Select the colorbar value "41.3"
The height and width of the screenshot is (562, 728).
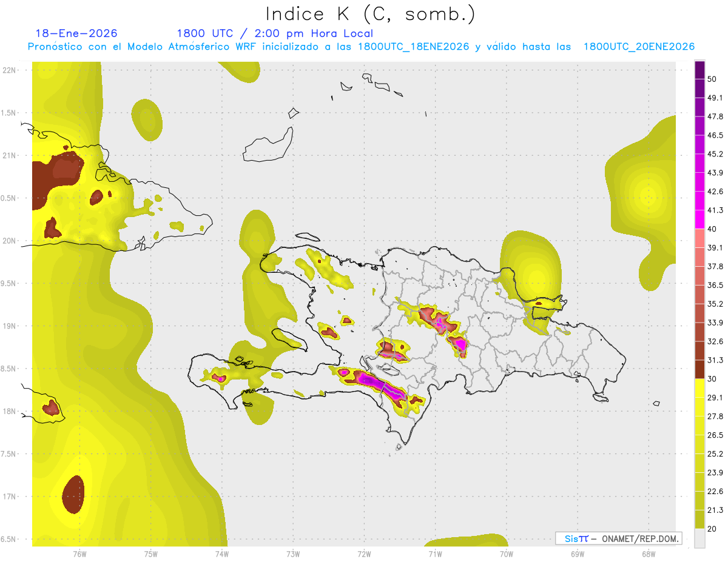[715, 210]
